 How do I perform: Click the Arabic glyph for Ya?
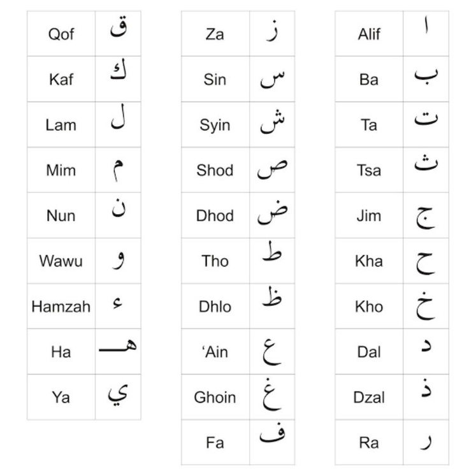[119, 397]
